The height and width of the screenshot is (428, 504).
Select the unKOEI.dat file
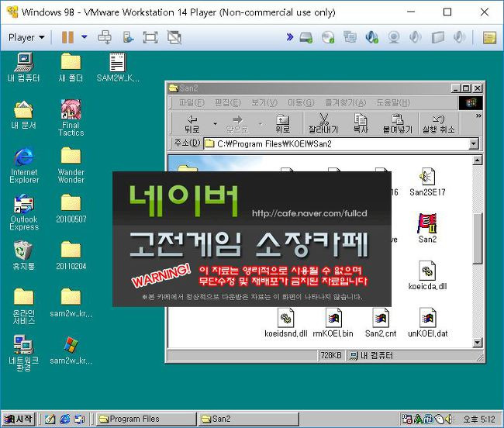coord(427,323)
